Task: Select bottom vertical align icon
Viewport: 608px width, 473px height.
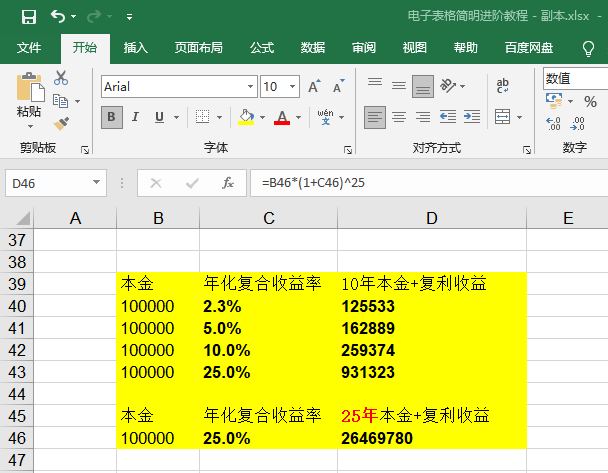Action: pyautogui.click(x=423, y=86)
